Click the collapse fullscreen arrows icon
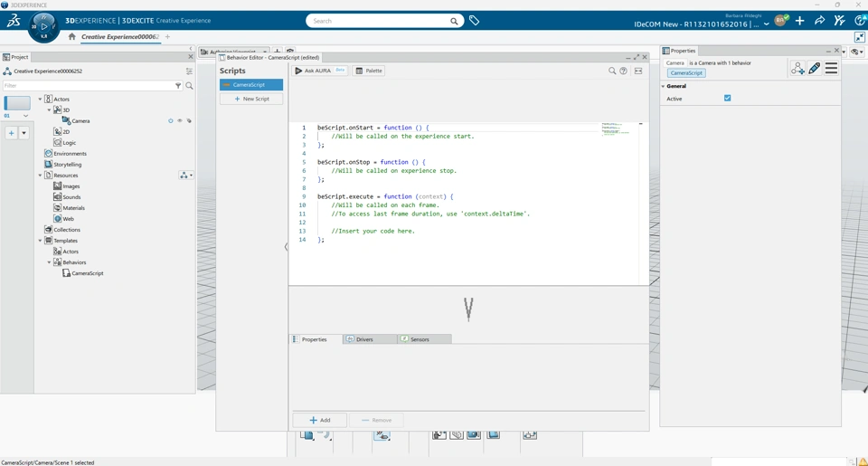Image resolution: width=868 pixels, height=466 pixels. 860,37
